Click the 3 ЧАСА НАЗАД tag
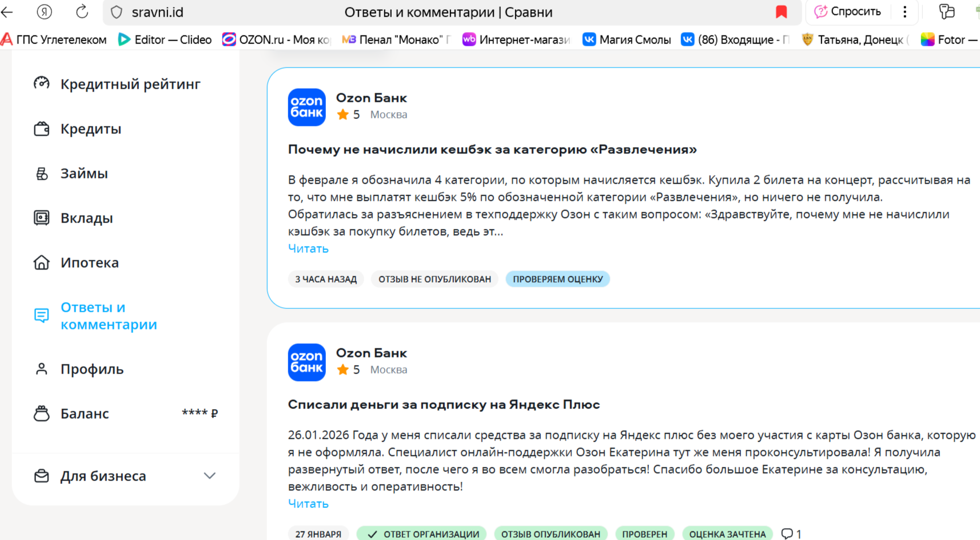The width and height of the screenshot is (980, 540). tap(326, 279)
